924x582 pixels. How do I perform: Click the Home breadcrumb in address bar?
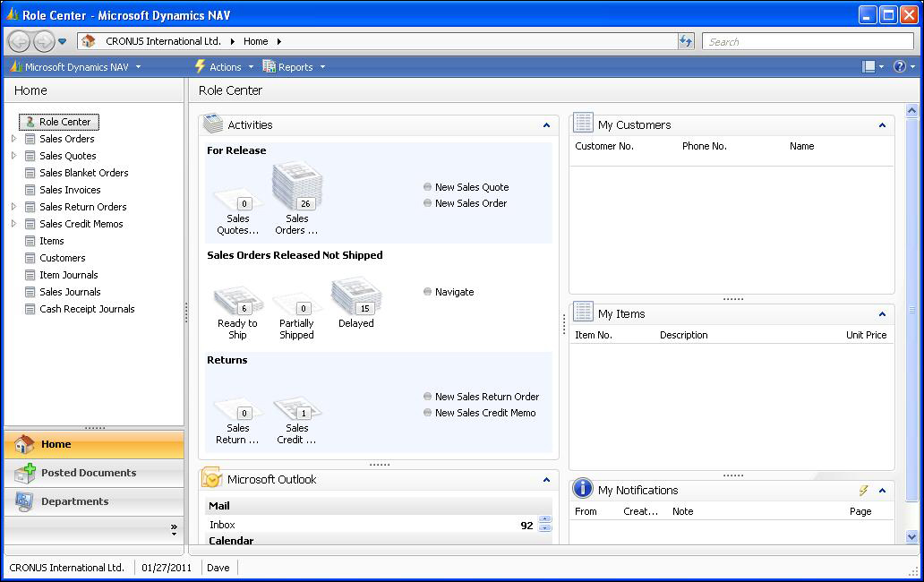coord(256,41)
